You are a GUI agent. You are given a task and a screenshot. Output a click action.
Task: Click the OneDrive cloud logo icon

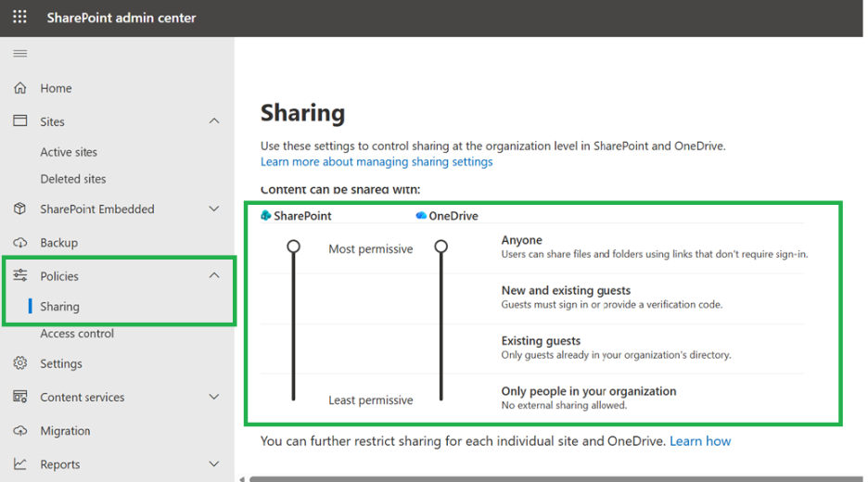(421, 215)
